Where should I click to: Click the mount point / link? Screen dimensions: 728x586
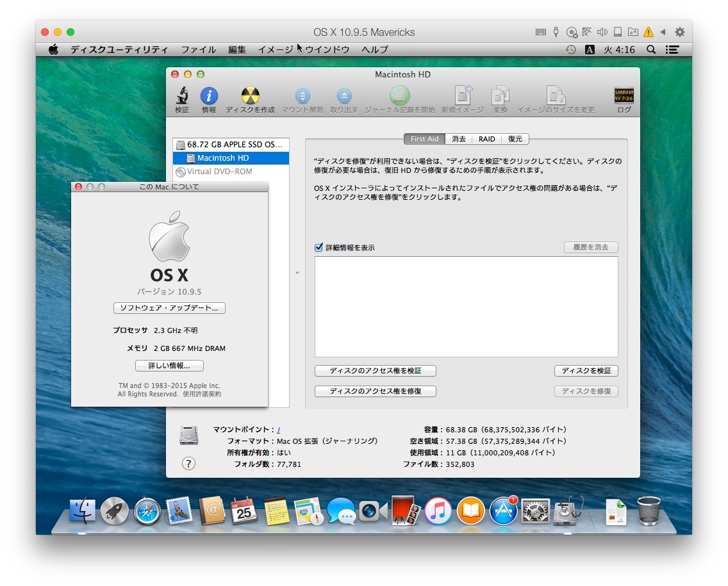coord(278,430)
